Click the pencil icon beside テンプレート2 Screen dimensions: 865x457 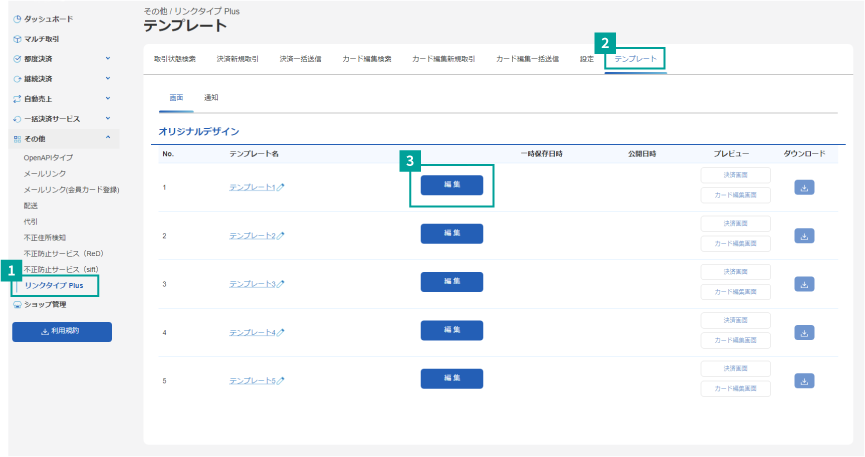(281, 236)
